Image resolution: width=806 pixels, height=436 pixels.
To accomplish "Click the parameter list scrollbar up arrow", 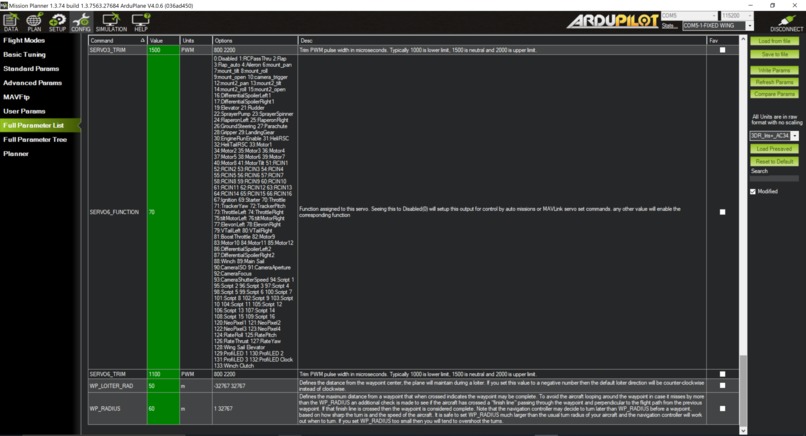I will click(x=743, y=39).
